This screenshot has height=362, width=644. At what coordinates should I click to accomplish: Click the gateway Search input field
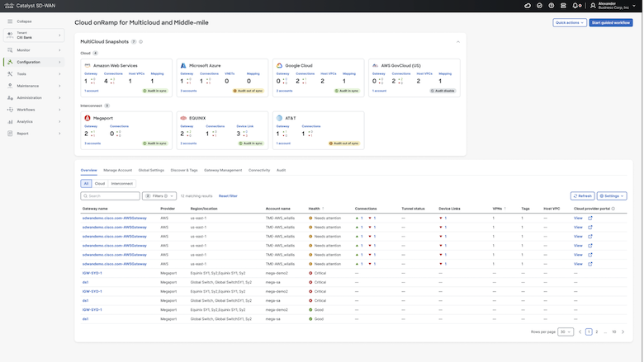(110, 196)
